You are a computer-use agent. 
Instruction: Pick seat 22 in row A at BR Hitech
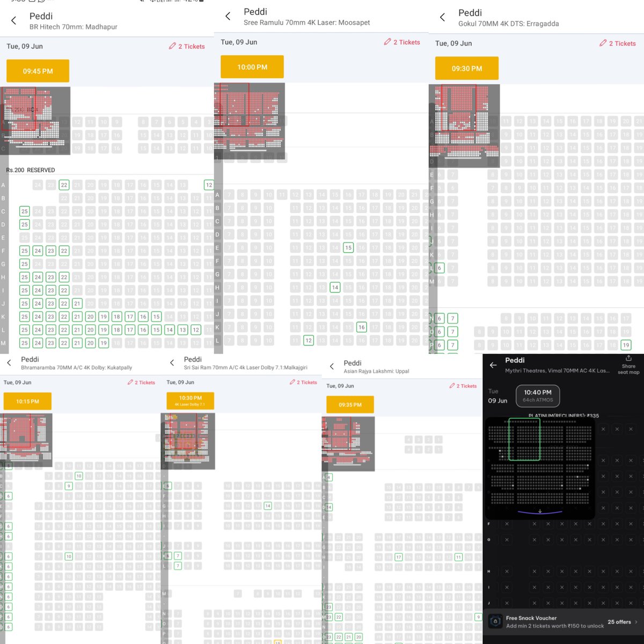click(64, 185)
